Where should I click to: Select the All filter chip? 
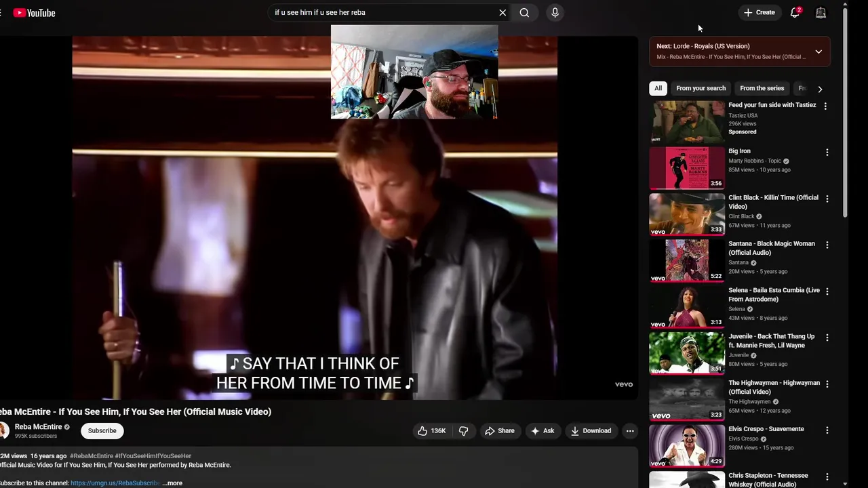click(658, 88)
